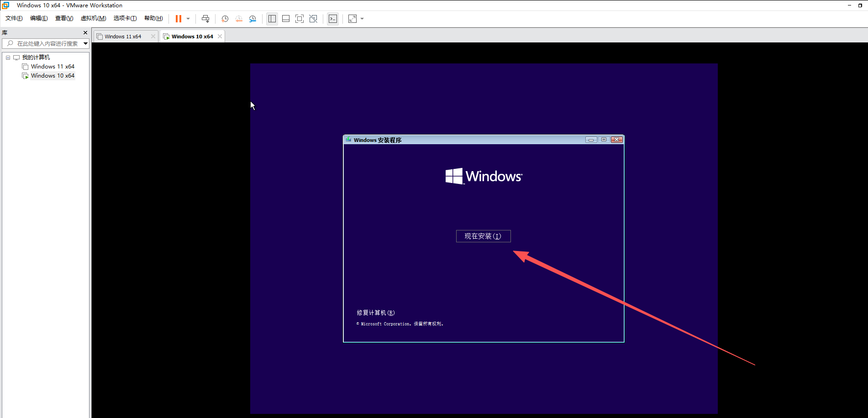Revert the VM to its previous snapshot
Screen dimensions: 868x418
pos(239,19)
